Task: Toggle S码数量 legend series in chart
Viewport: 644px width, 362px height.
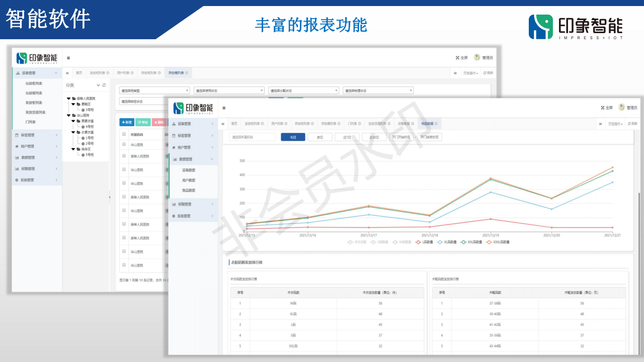Action: (x=380, y=242)
